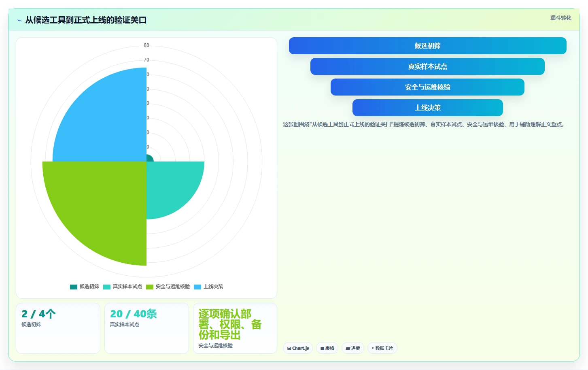Select the 上线决策 funnel bar
This screenshot has width=588, height=370.
[427, 108]
